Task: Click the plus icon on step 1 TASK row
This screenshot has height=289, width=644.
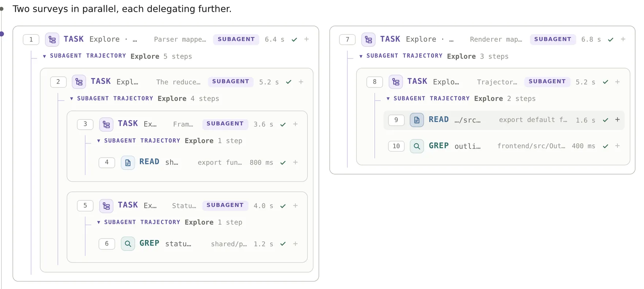Action: [x=307, y=39]
